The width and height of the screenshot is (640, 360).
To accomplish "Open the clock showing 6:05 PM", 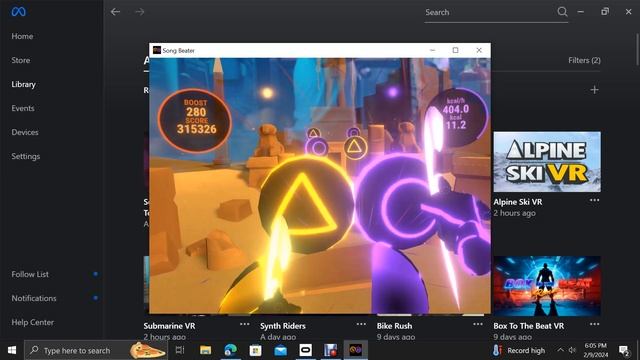I will tap(596, 350).
